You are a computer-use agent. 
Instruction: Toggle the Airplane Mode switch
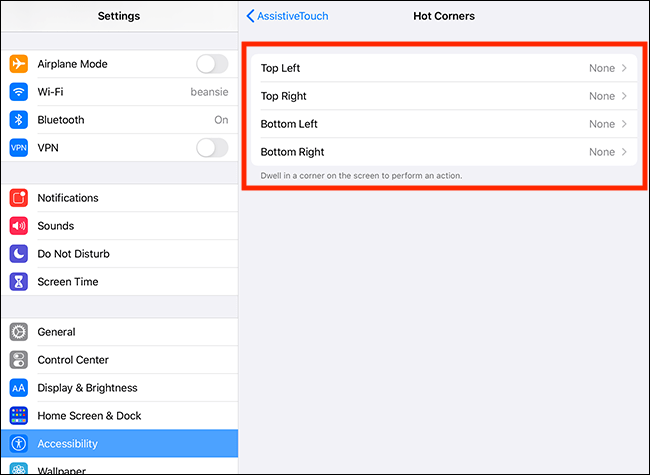(x=212, y=64)
